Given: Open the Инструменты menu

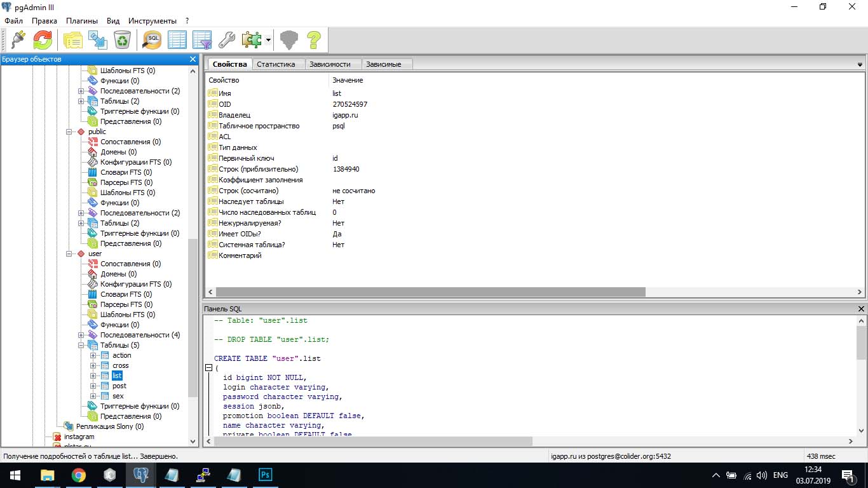Looking at the screenshot, I should 153,21.
